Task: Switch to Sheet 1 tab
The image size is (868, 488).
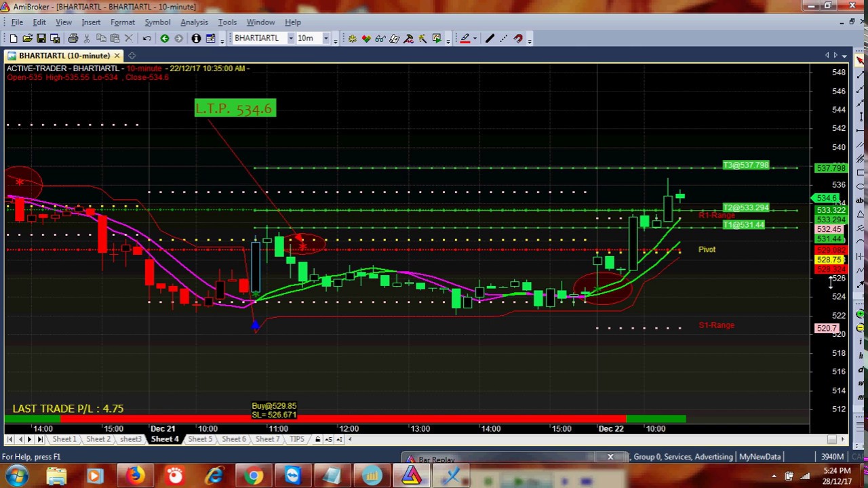Action: pos(64,439)
